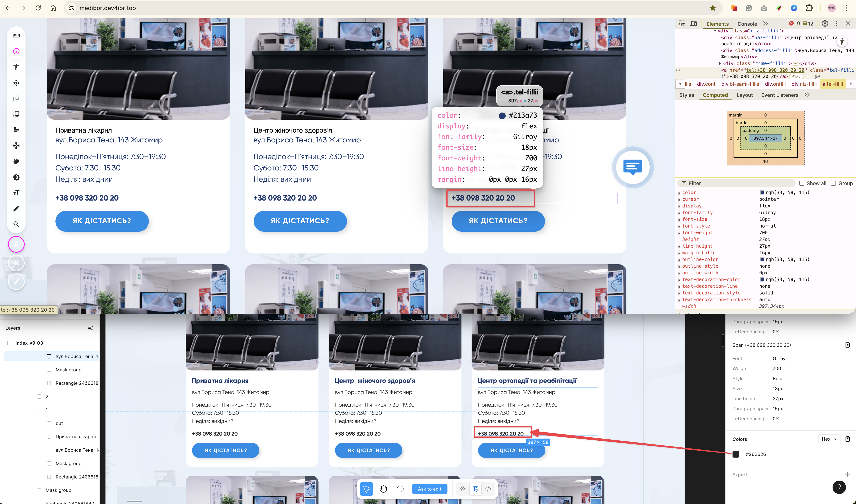Viewport: 856px width, 504px height.
Task: Click the Ask to edit button
Action: coord(429,489)
